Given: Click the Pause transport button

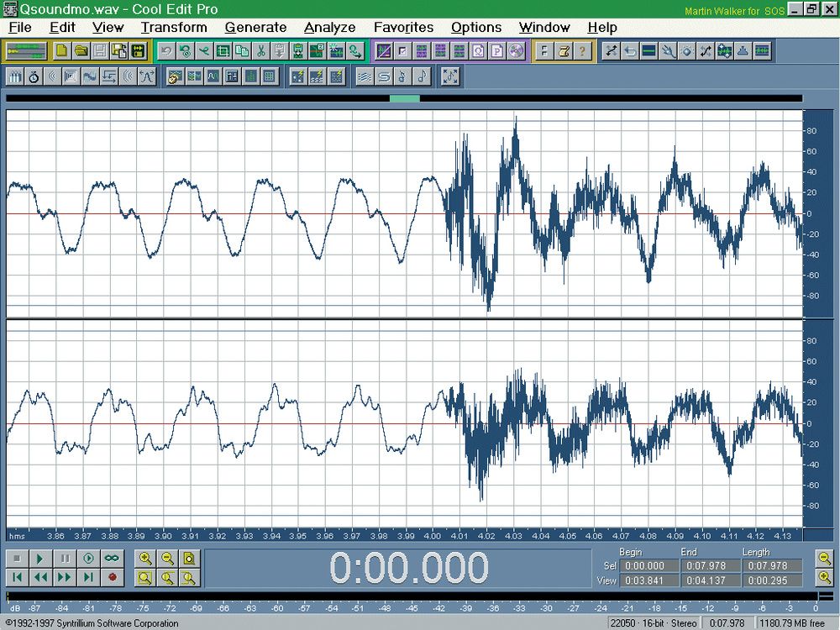Looking at the screenshot, I should tap(65, 559).
